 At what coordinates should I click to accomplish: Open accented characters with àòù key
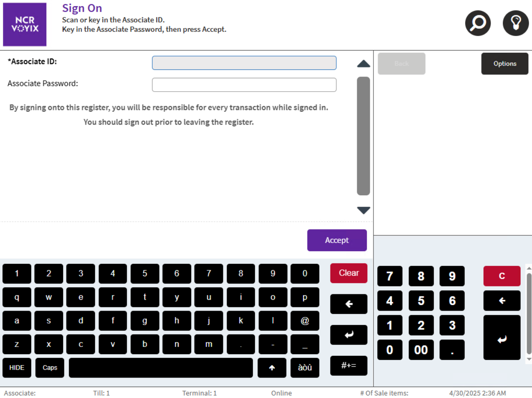304,368
